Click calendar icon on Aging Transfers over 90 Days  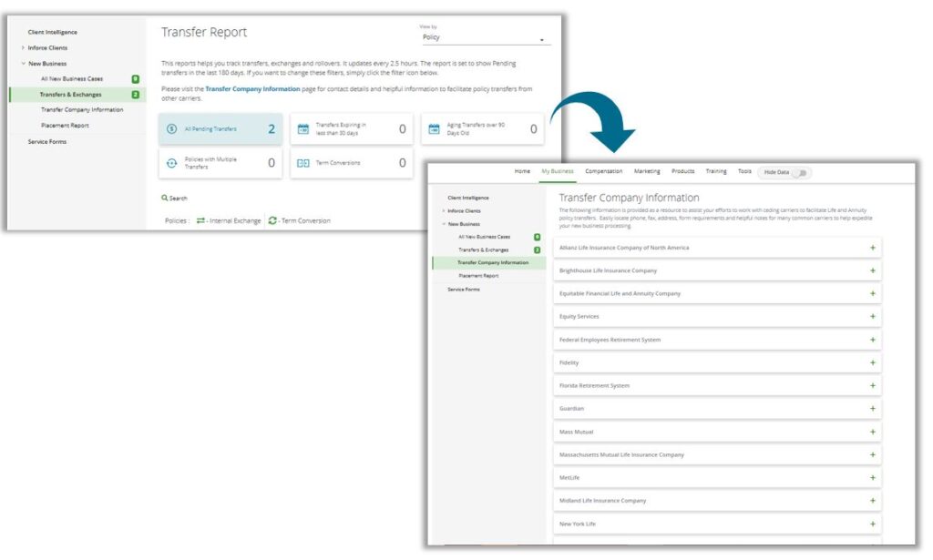coord(434,129)
